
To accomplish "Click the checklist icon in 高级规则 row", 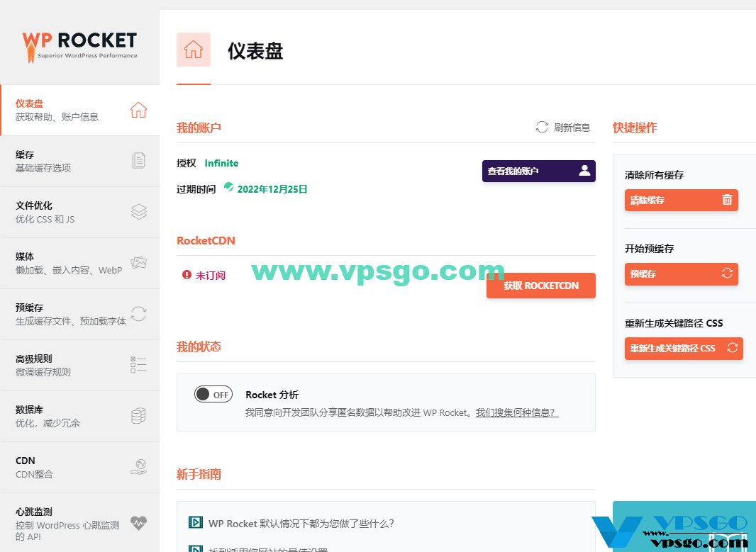I will [x=138, y=365].
